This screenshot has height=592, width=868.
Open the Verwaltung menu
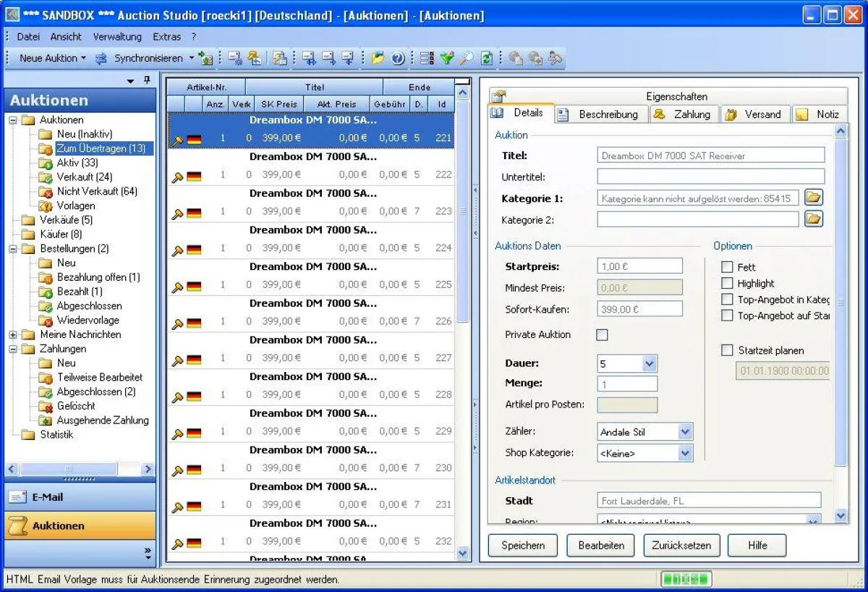coord(117,36)
